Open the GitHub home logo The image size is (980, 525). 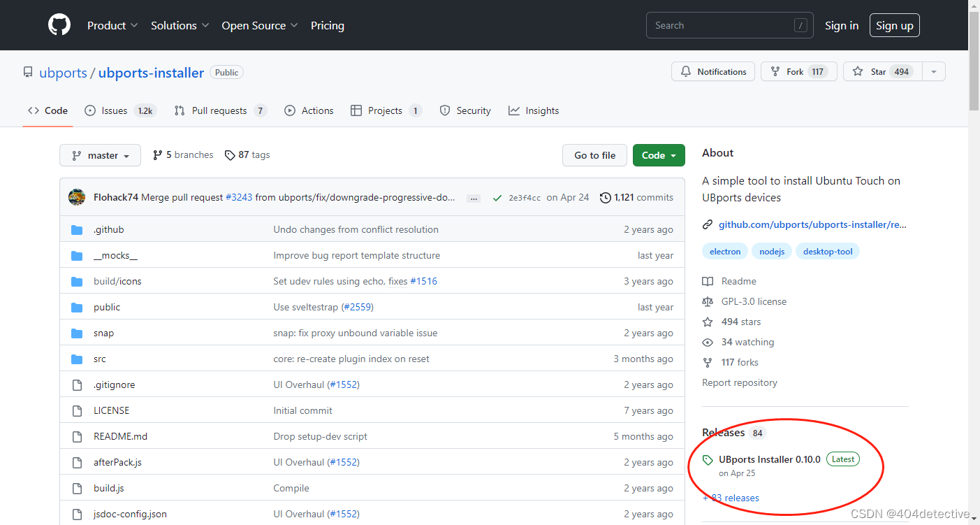(x=59, y=25)
